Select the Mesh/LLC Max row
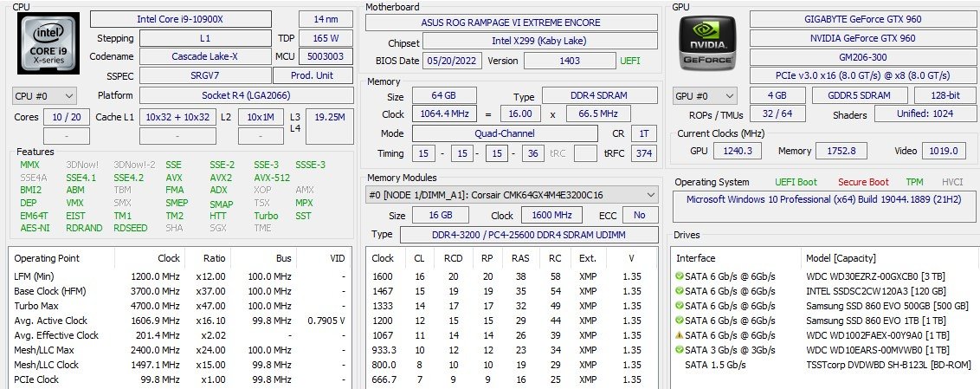This screenshot has height=389, width=980. (x=179, y=350)
